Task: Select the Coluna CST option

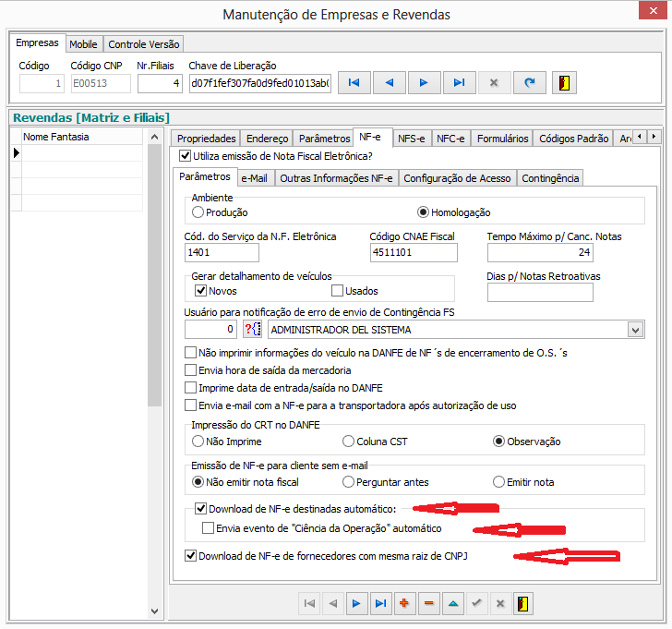Action: (x=348, y=442)
